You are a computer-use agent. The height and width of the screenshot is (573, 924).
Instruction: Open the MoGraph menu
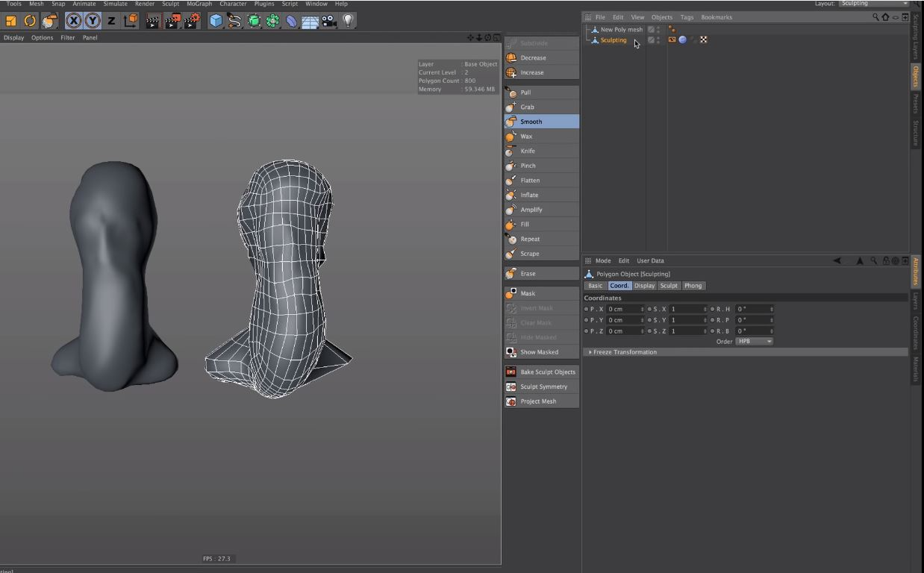[x=199, y=4]
